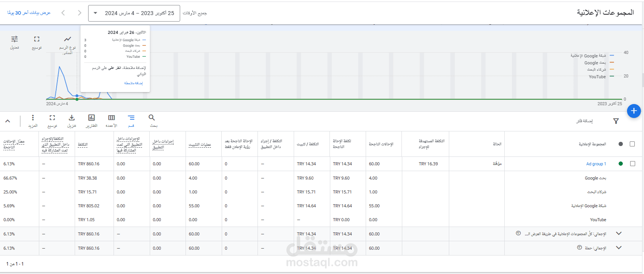644x274 pixels.
Task: Open the segment (قسم) icon
Action: pos(131,118)
